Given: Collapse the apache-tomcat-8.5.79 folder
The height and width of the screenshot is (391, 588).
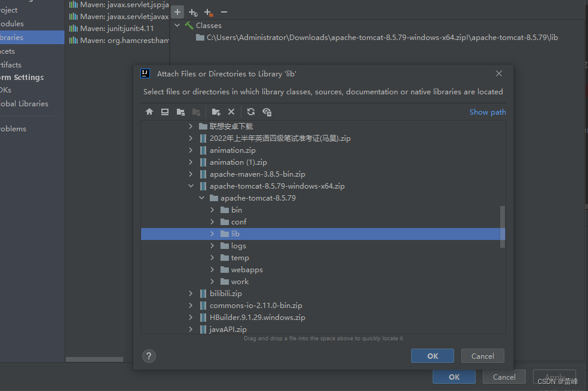Looking at the screenshot, I should [201, 198].
